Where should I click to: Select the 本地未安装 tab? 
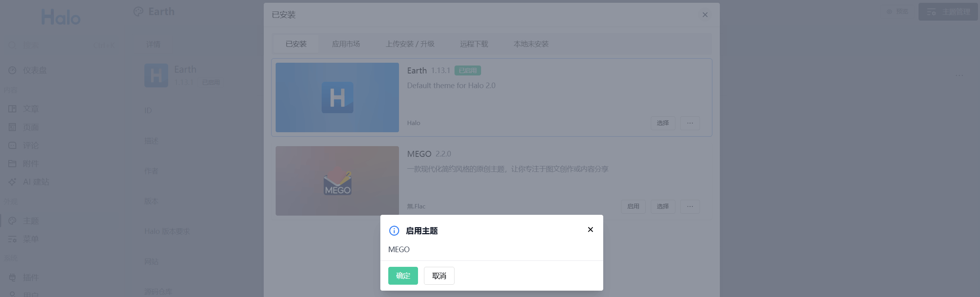[531, 44]
